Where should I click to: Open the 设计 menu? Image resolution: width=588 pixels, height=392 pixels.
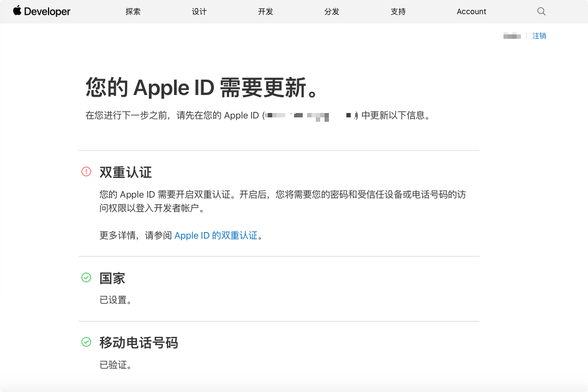(x=199, y=11)
